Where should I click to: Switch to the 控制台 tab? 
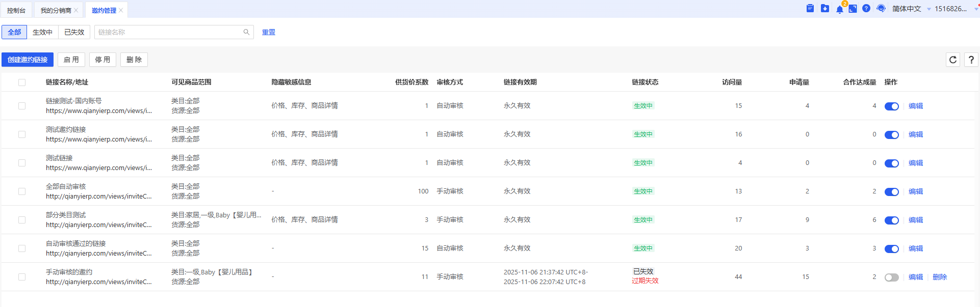16,10
